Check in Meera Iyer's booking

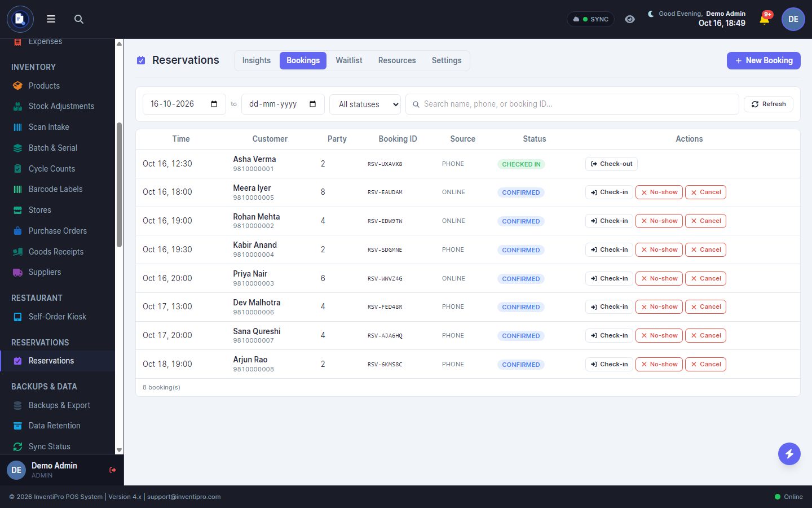609,192
